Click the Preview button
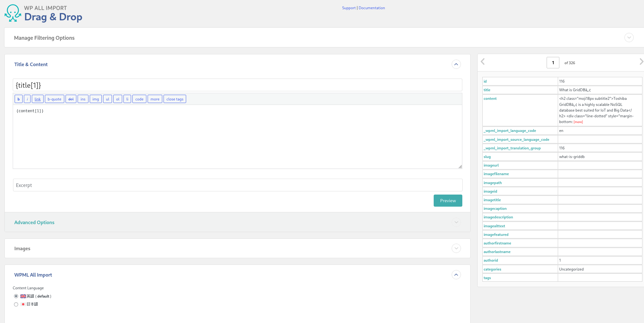This screenshot has height=323, width=644. point(448,201)
